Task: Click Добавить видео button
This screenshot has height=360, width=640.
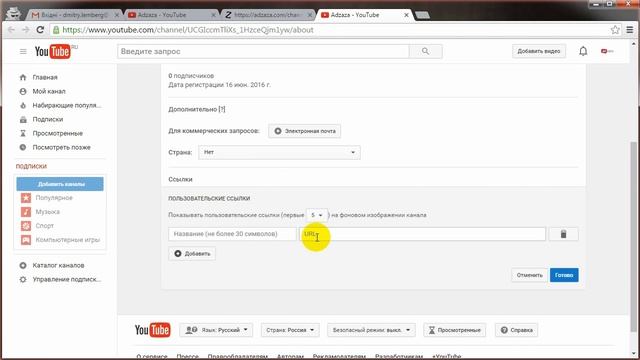Action: point(539,51)
